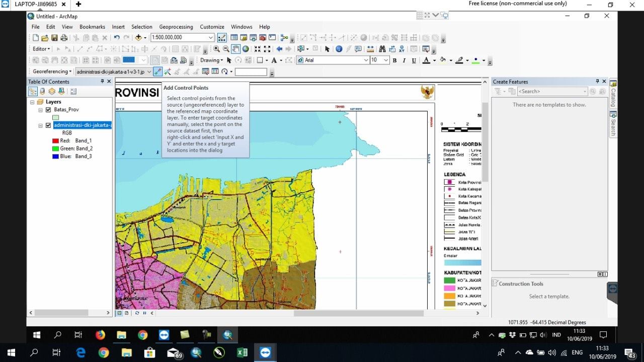This screenshot has width=644, height=362.
Task: Open the Catalog side tab
Action: pyautogui.click(x=613, y=94)
